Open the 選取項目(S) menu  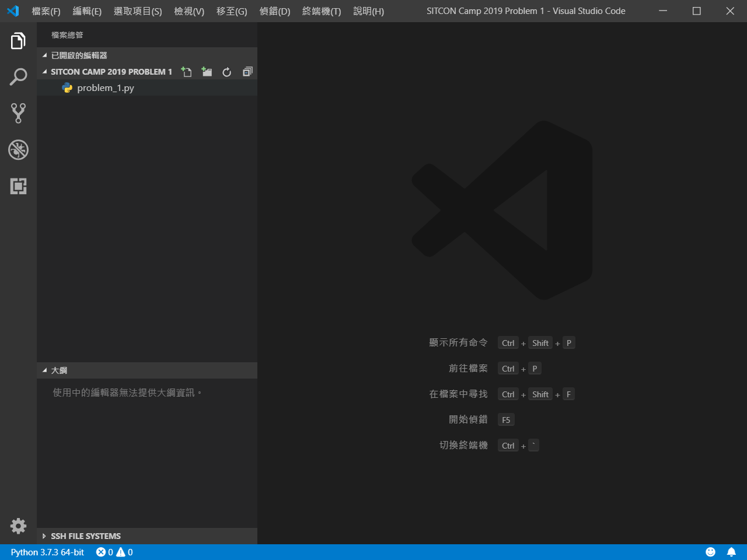[138, 11]
